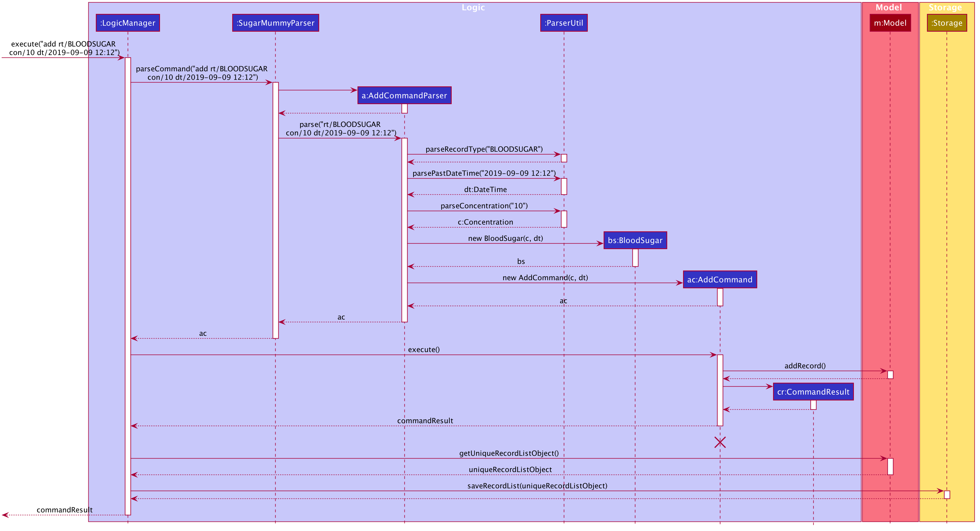Click the Model activation box for getUniqueRecordListObject

click(x=890, y=466)
